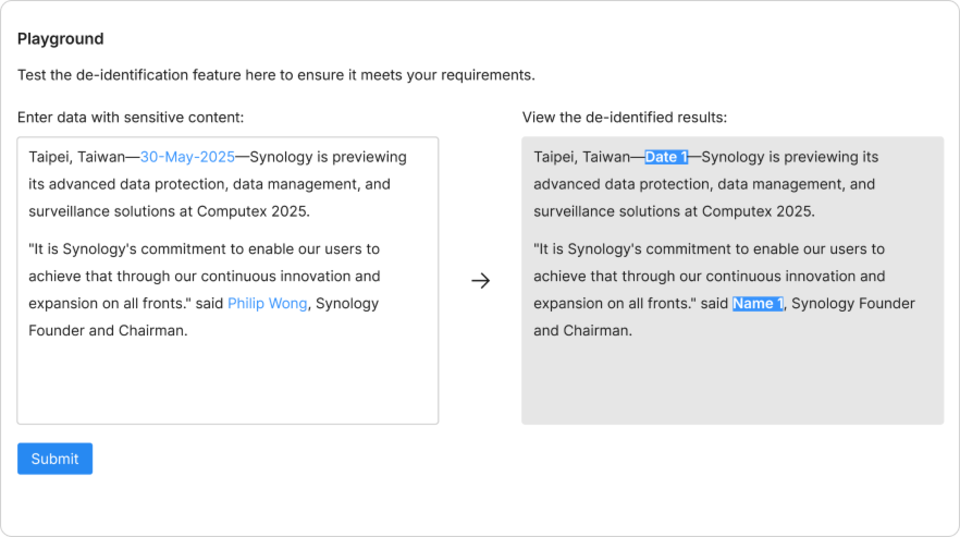The height and width of the screenshot is (537, 960).
Task: Select the Philip Wong name in input text
Action: point(267,303)
